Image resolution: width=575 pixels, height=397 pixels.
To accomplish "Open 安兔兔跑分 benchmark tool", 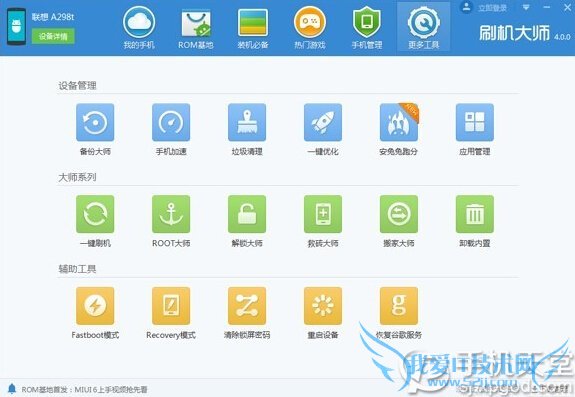I will 399,122.
